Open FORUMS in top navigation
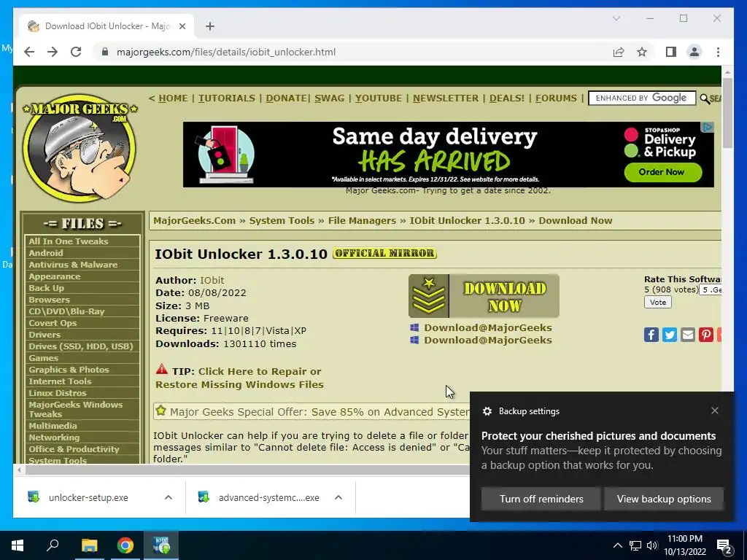This screenshot has height=560, width=747. click(556, 98)
